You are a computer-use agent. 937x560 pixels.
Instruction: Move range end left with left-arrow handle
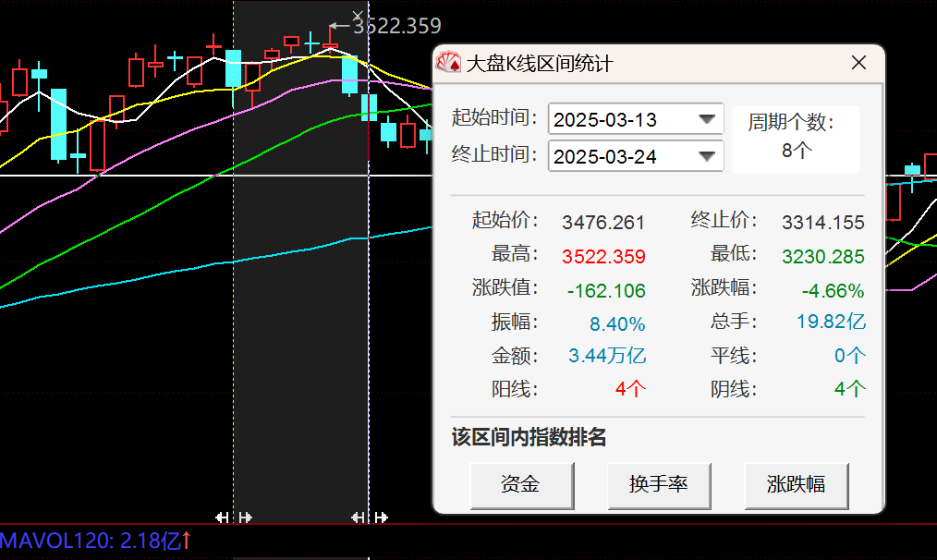pyautogui.click(x=357, y=517)
